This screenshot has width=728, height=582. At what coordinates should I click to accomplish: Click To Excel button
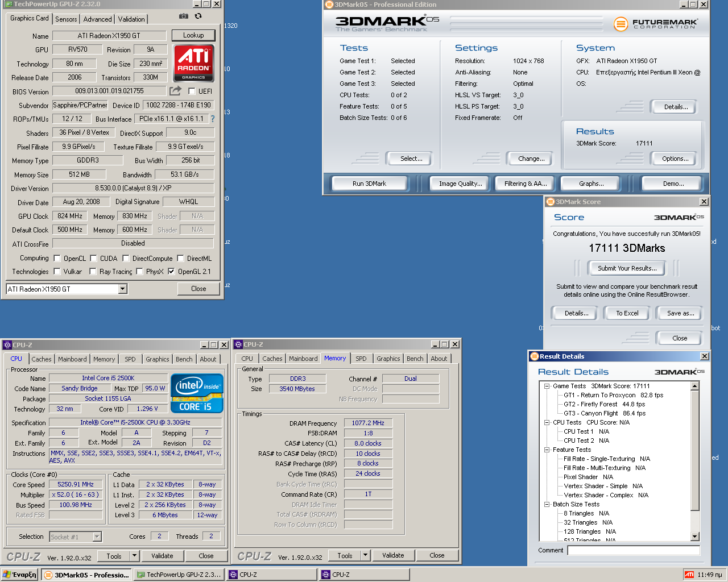627,313
